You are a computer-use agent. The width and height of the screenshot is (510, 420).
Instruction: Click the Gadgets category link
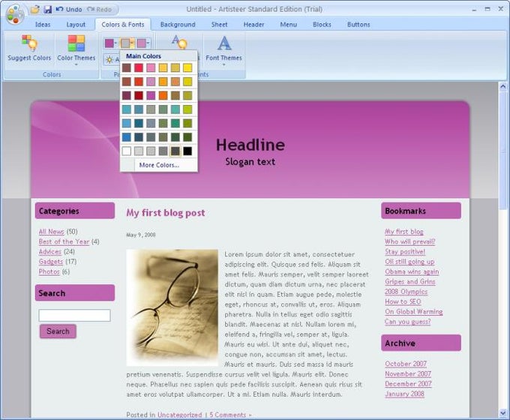51,262
